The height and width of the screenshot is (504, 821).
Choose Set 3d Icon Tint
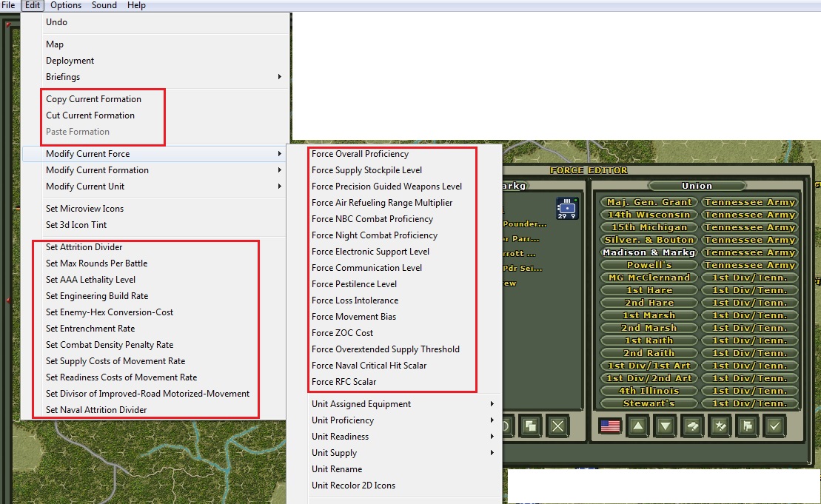point(76,224)
